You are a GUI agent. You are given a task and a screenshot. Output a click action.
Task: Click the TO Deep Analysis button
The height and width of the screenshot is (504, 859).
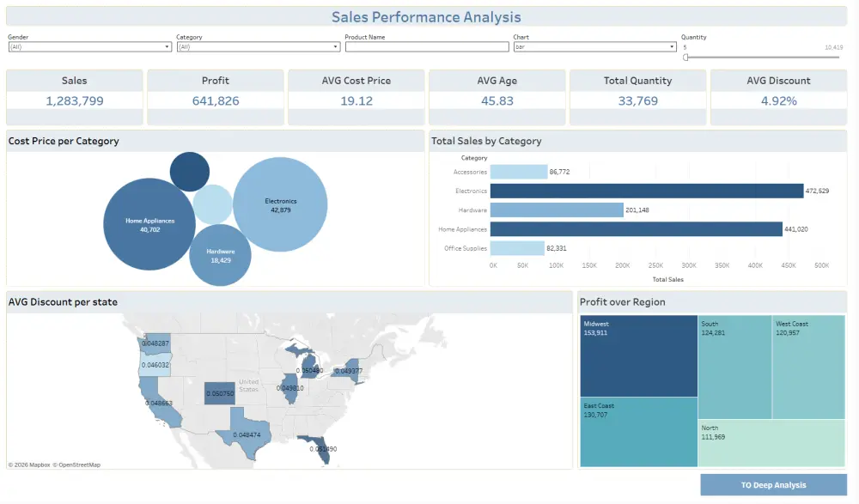click(x=773, y=485)
